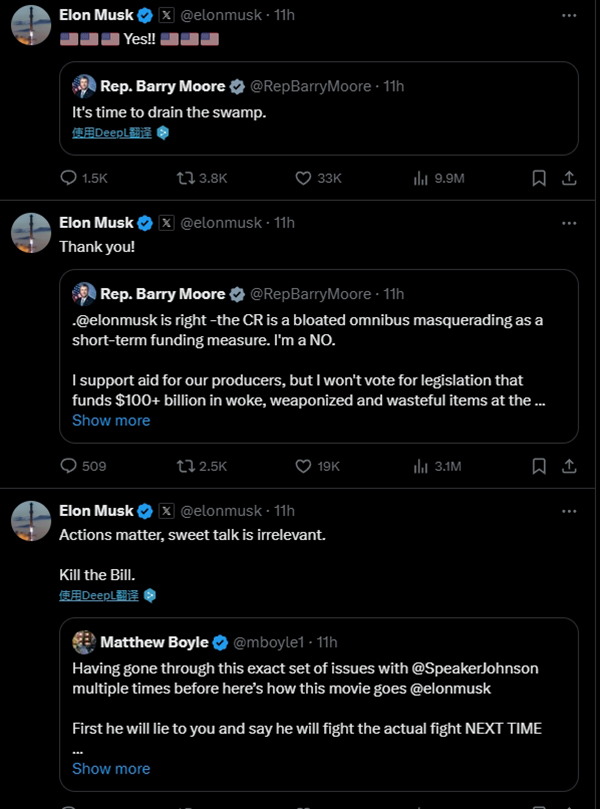Image resolution: width=600 pixels, height=809 pixels.
Task: View analytics for the 9.9M views tweet
Action: point(422,178)
